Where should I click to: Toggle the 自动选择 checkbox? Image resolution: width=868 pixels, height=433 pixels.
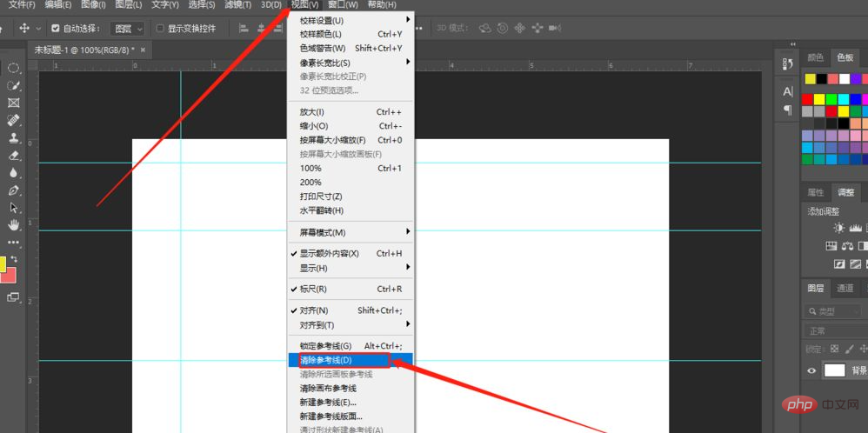56,28
